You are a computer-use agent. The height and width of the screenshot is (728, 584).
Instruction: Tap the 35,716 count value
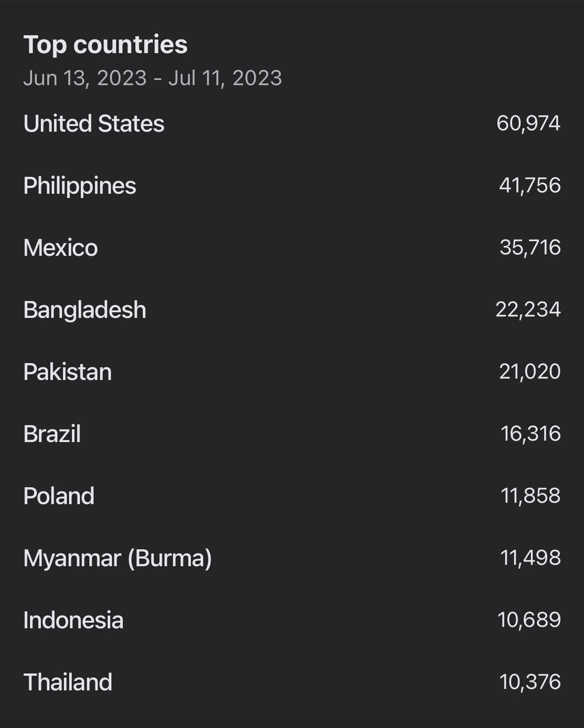point(530,248)
